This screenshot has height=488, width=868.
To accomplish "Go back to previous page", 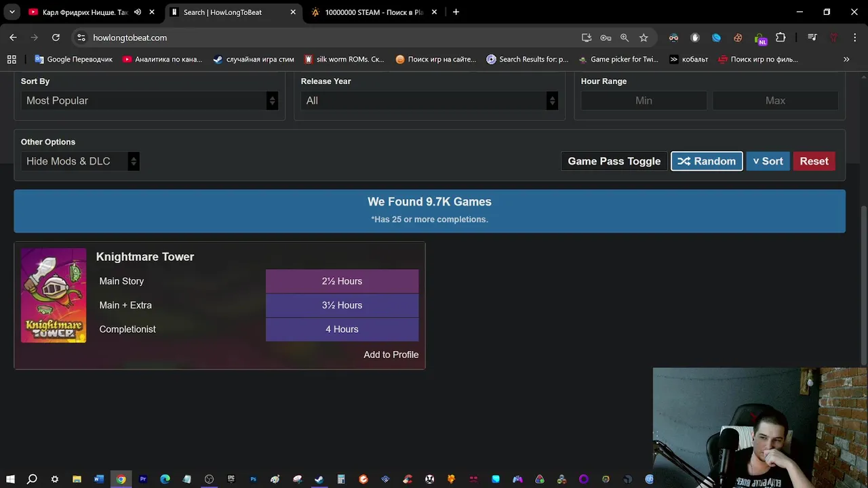I will 13,38.
